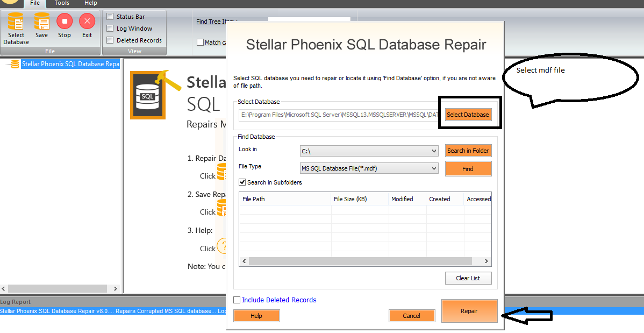
Task: Click the file list scroll left arrow
Action: (x=244, y=261)
